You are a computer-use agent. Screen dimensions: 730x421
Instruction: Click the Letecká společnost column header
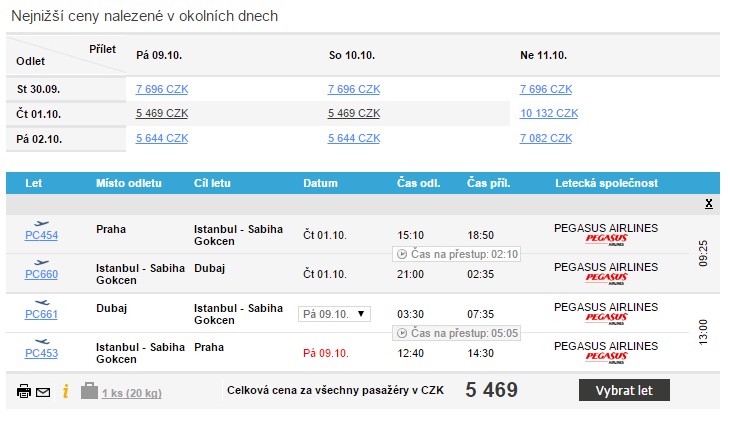coord(606,183)
